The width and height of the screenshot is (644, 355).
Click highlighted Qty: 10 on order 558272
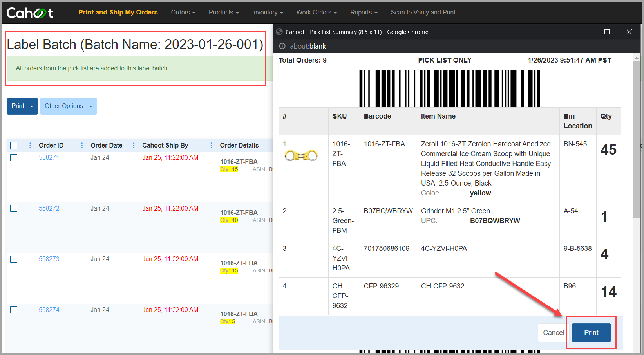tap(229, 220)
